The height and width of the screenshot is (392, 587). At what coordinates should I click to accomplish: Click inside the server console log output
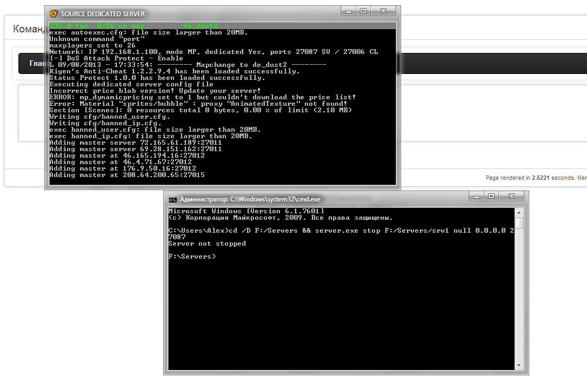click(x=216, y=108)
